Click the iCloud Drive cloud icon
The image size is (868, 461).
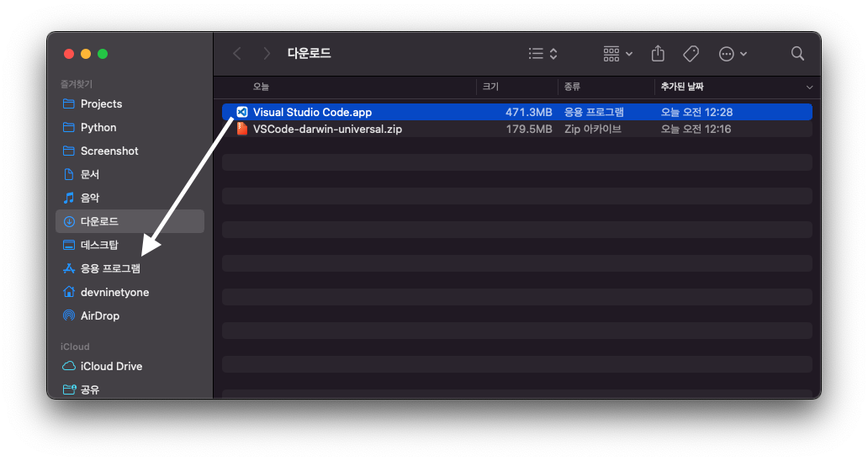69,367
